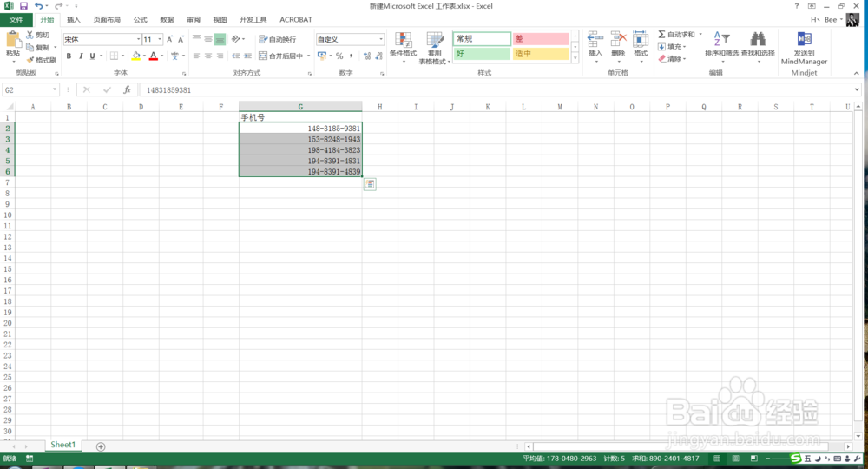Viewport: 868px width, 469px height.
Task: Click the increase decimal icon
Action: [367, 56]
